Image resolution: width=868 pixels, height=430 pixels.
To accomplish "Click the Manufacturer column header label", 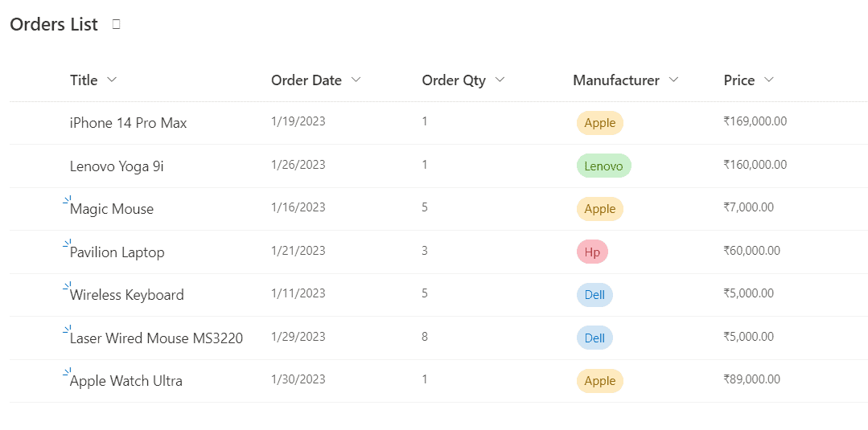I will tap(616, 80).
